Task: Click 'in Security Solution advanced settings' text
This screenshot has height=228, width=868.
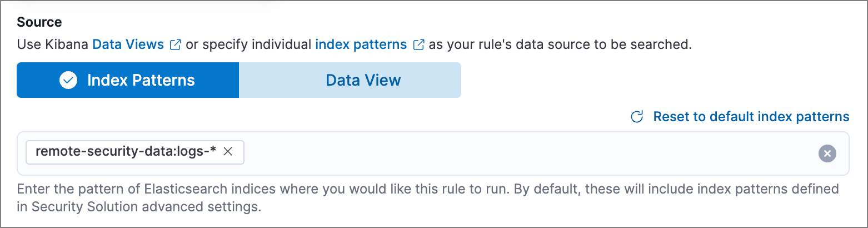Action: point(139,207)
